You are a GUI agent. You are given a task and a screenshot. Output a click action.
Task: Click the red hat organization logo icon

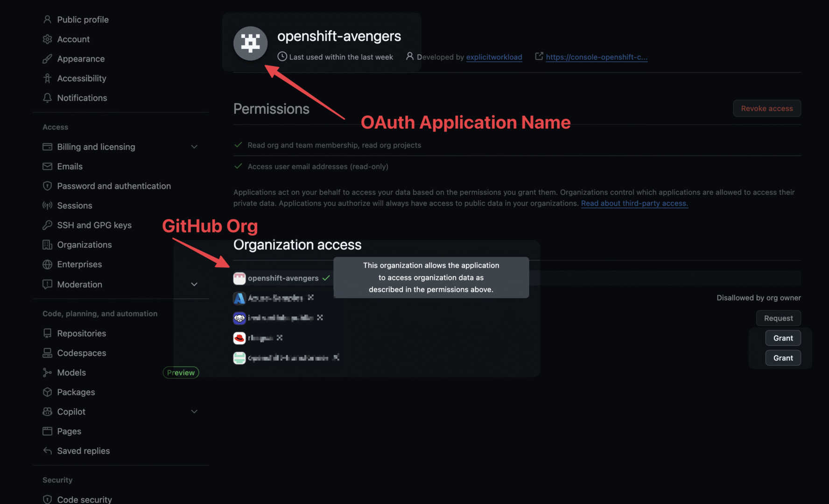(239, 338)
